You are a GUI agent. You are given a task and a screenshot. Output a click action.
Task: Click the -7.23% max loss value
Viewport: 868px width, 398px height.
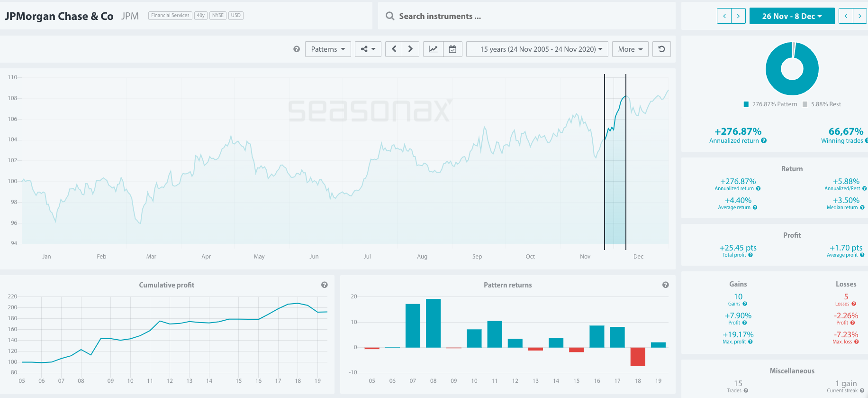tap(846, 334)
